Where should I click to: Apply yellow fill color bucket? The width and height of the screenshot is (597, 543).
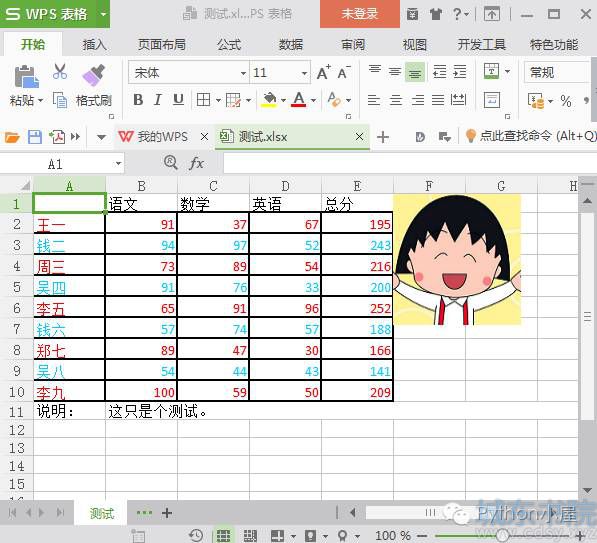coord(269,99)
